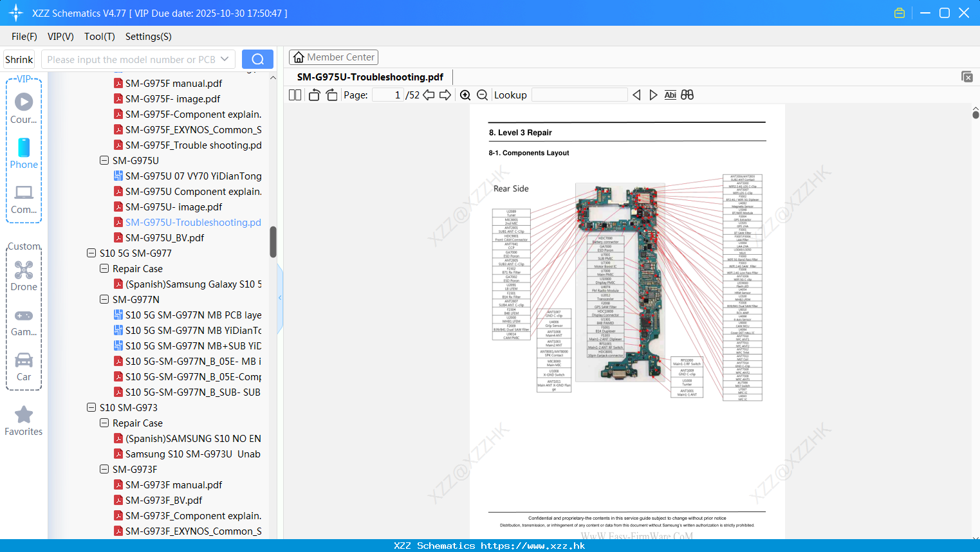Open the Car category
The image size is (980, 552).
pyautogui.click(x=24, y=367)
